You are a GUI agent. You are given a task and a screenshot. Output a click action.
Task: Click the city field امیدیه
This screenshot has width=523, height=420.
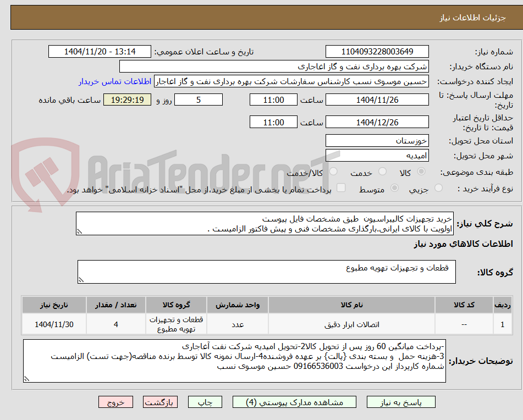pyautogui.click(x=377, y=156)
